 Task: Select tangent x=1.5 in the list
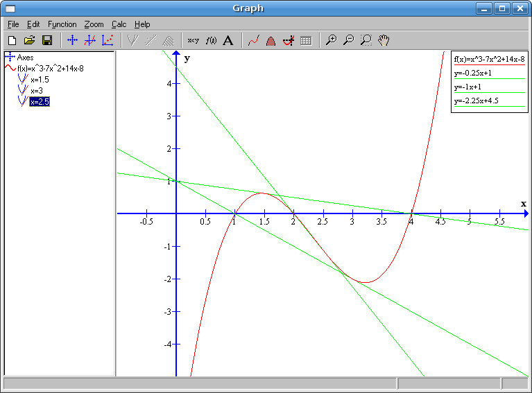[x=40, y=80]
